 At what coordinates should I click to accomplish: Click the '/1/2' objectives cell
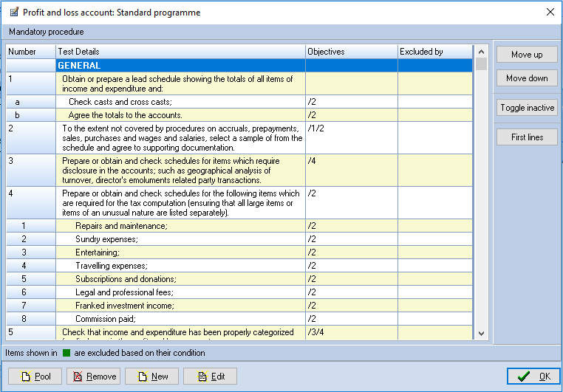tap(352, 138)
